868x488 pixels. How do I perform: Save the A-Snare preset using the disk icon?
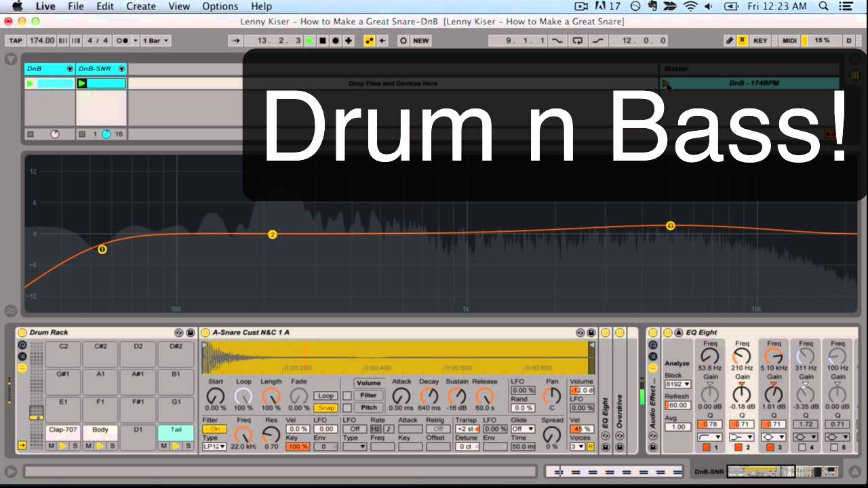591,332
